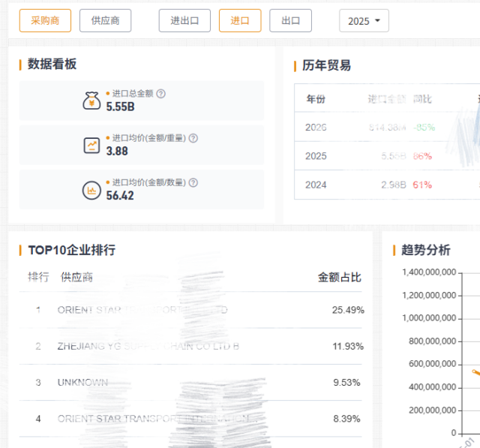The image size is (480, 448).
Task: Select the 进出口 trade filter
Action: click(184, 21)
